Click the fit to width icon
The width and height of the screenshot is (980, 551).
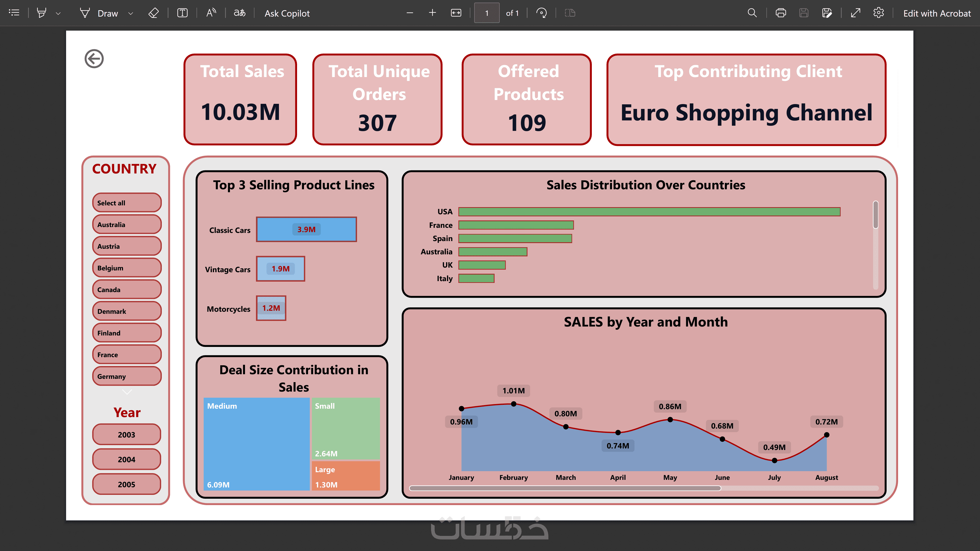(456, 13)
